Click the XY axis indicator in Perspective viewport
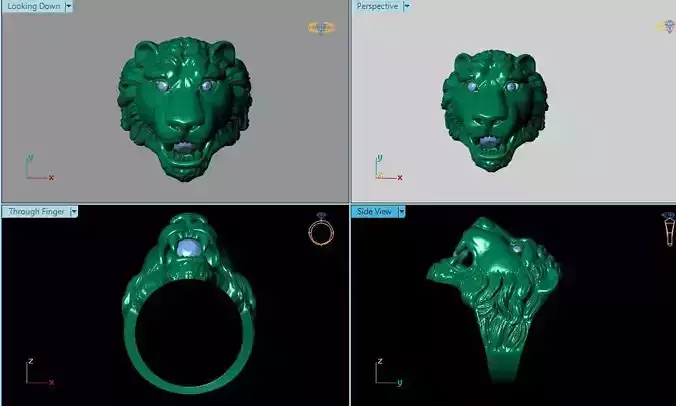This screenshot has height=406, width=676. (x=389, y=167)
